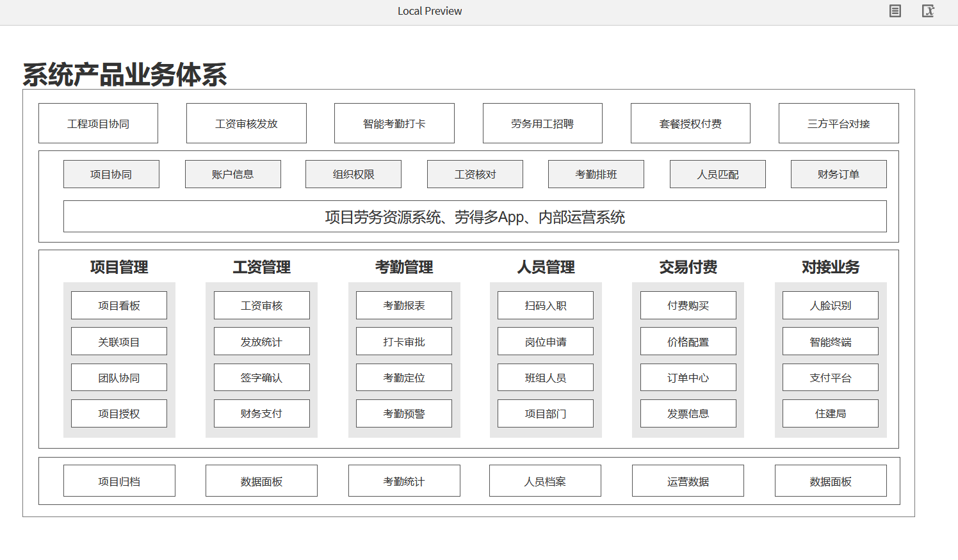Open the 考勤预警 item
This screenshot has height=560, width=958.
pos(404,413)
